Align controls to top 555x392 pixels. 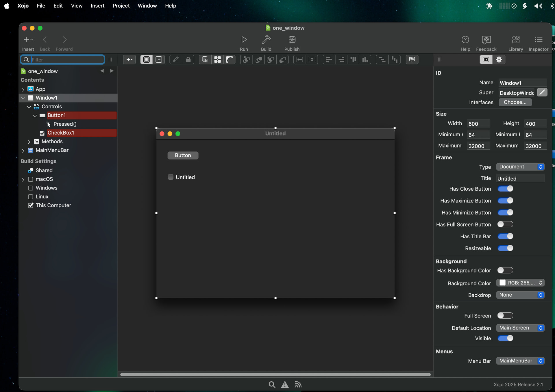[x=353, y=60]
